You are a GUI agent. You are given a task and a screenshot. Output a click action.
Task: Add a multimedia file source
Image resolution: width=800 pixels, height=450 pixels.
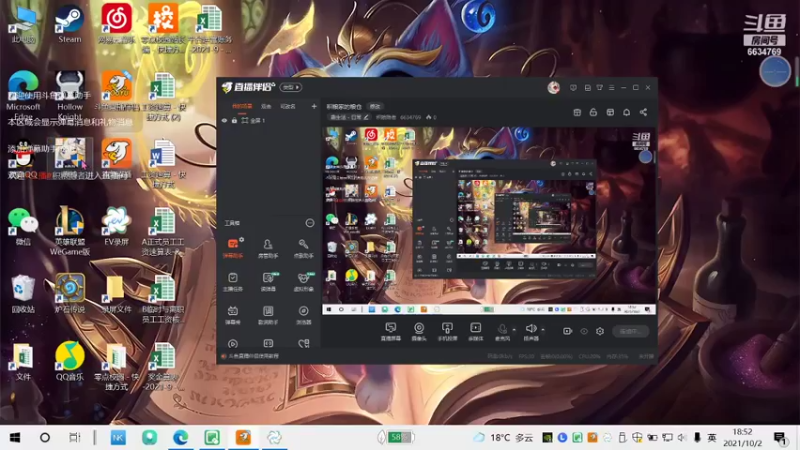coord(476,331)
